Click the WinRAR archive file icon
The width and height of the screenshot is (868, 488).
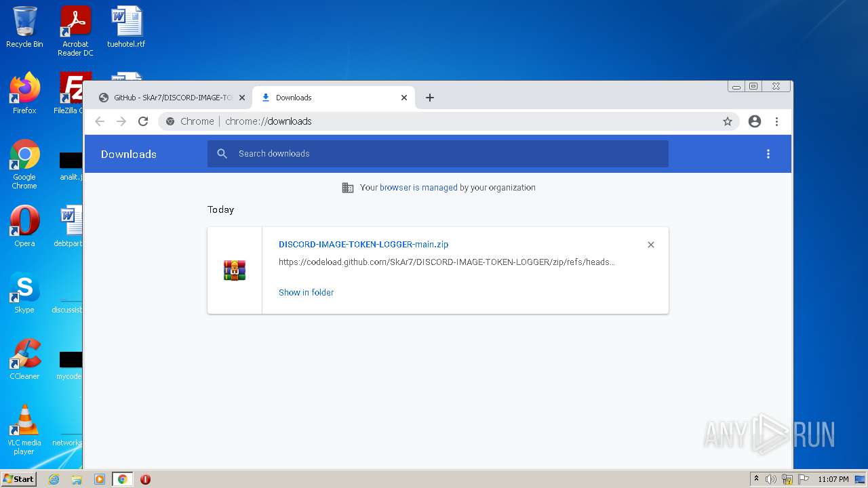(x=235, y=270)
